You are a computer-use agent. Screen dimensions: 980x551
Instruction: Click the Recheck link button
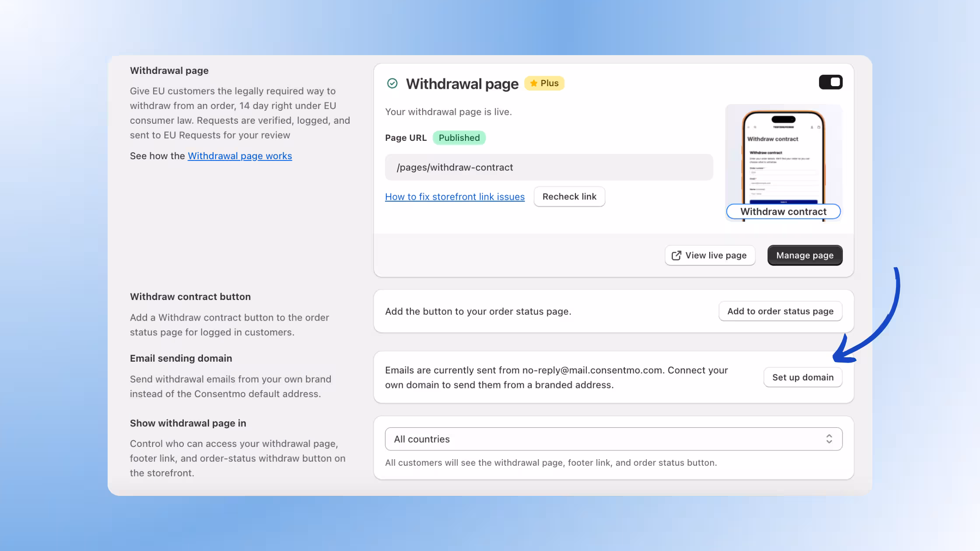point(569,197)
